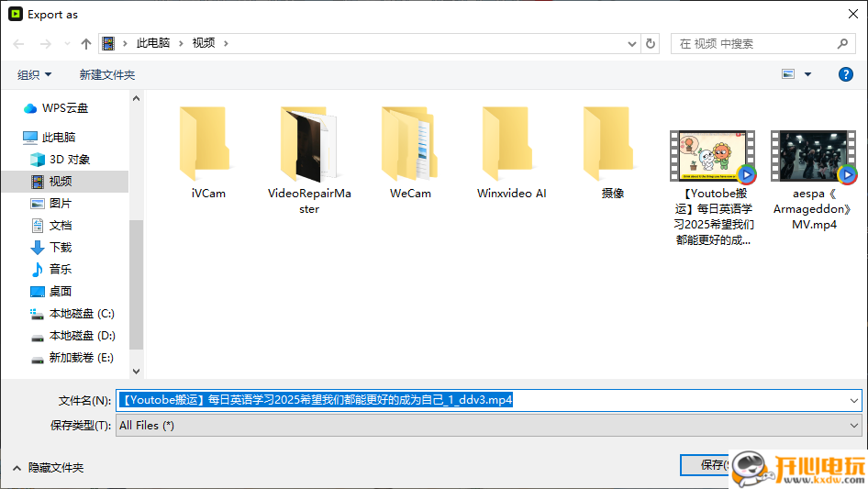Select the WeCam folder
868x489 pixels.
point(410,153)
